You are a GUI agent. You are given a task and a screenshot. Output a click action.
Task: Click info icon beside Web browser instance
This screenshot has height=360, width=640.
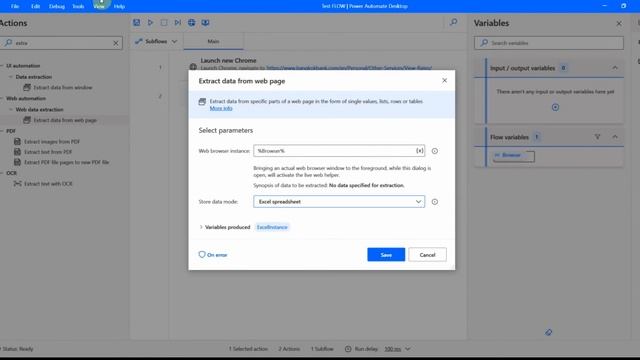pyautogui.click(x=435, y=151)
